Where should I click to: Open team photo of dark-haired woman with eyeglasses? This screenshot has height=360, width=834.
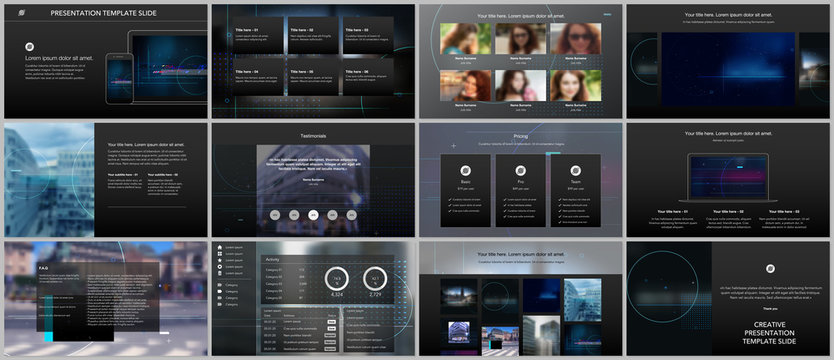click(520, 38)
